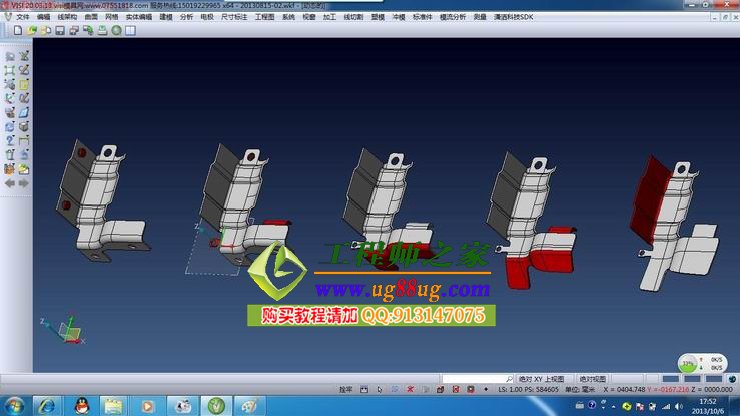Click the blue undo arrow tool in the left toolbar
The image size is (740, 416).
tap(24, 154)
